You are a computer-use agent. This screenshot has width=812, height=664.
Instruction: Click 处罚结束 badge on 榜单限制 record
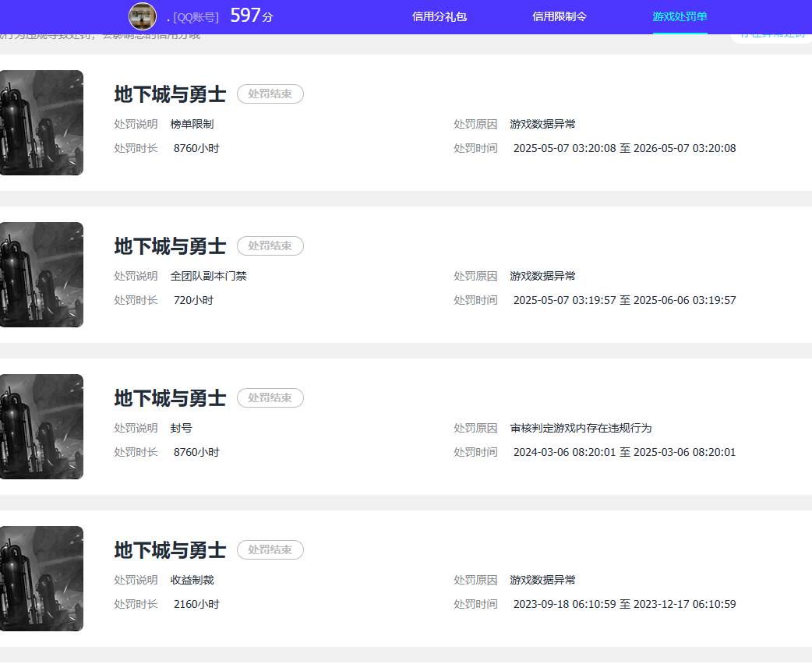270,94
